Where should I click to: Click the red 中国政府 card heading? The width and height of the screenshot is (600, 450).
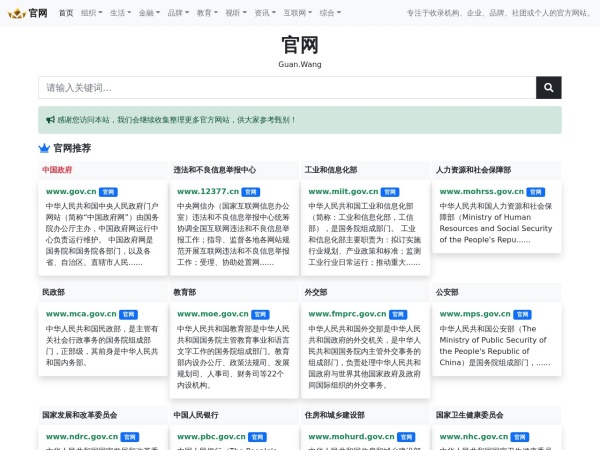coord(57,170)
